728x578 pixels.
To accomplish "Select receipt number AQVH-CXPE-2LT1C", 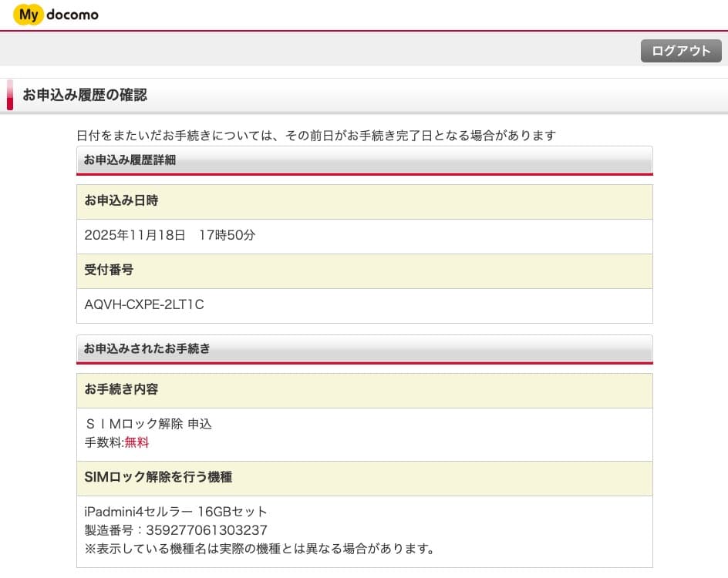I will click(144, 304).
